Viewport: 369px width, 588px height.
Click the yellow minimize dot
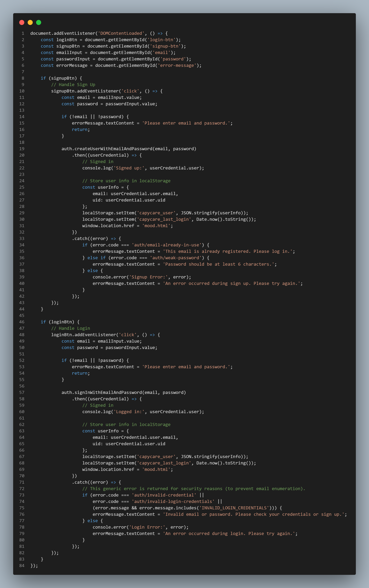[30, 22]
